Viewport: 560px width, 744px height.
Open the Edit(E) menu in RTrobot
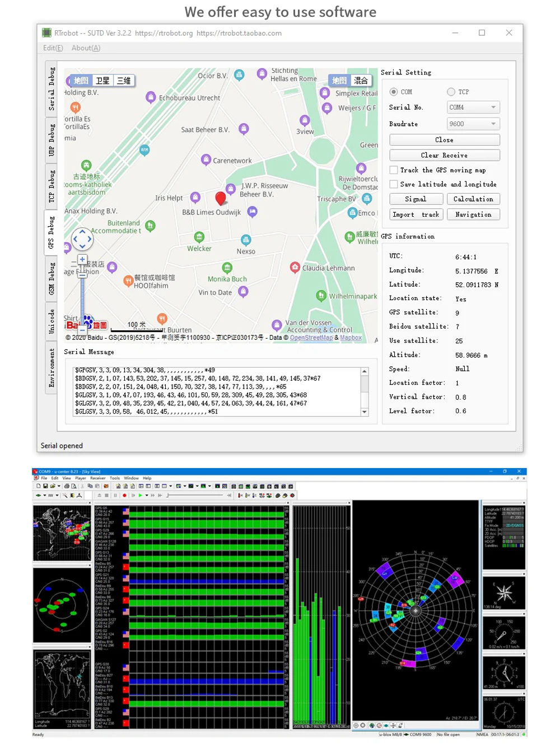tap(53, 48)
